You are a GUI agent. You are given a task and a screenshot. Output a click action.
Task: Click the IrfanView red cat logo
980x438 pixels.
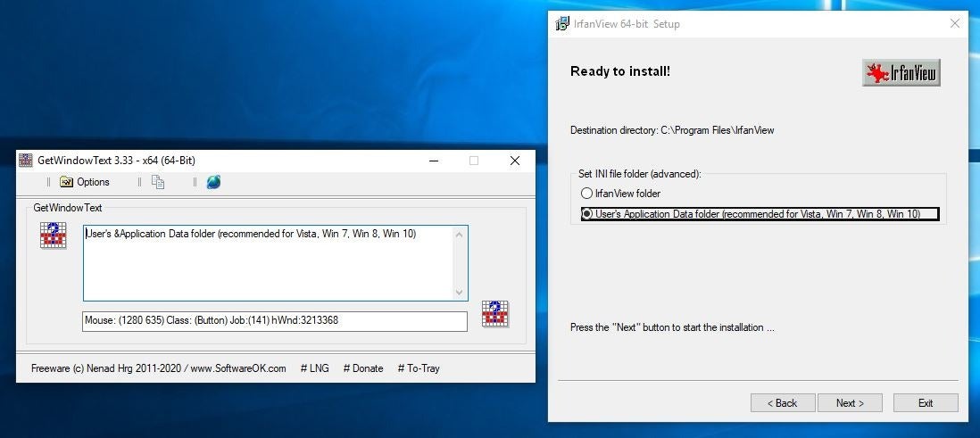click(x=901, y=73)
